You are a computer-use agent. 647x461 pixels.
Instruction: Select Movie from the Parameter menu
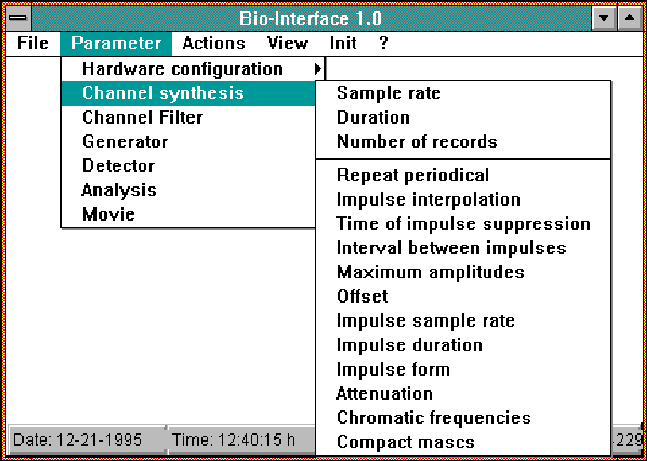(108, 214)
